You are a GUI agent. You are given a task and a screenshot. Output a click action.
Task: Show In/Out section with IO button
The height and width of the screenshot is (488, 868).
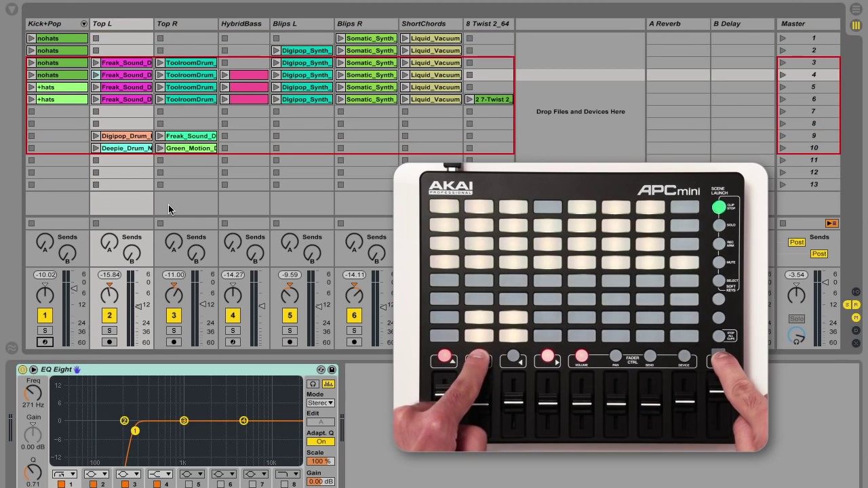tap(856, 292)
